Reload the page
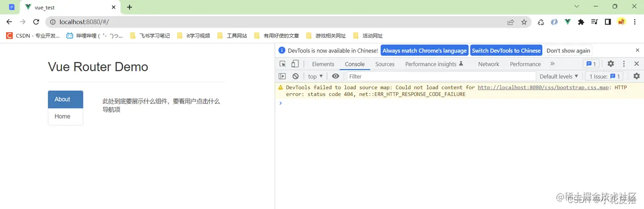 36,22
